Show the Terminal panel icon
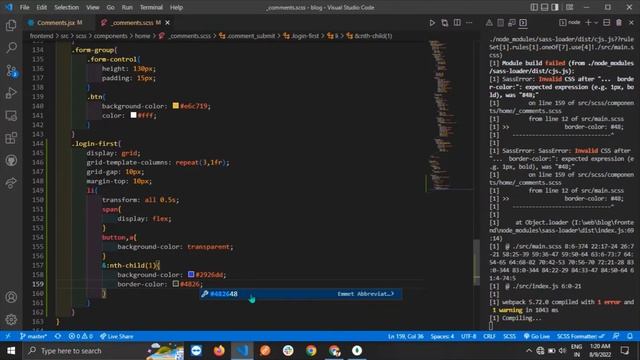Screen dimensions: 640x360 tap(523, 23)
